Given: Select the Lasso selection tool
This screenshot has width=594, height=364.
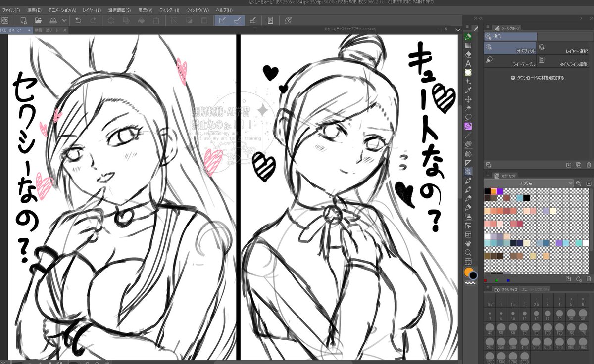Looking at the screenshot, I should 468,117.
